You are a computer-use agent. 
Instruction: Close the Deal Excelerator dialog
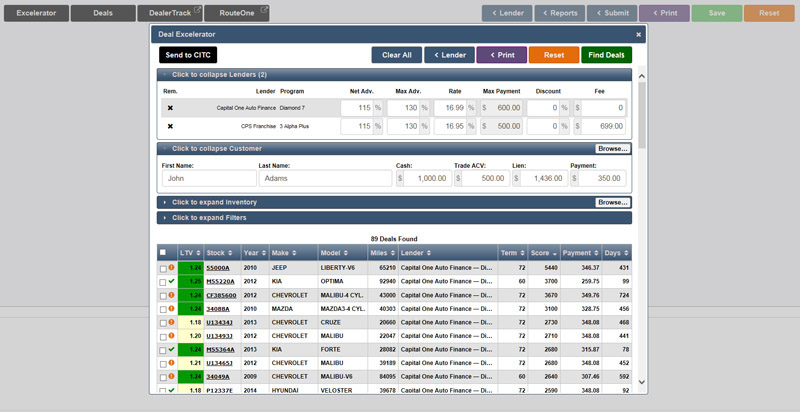(639, 34)
